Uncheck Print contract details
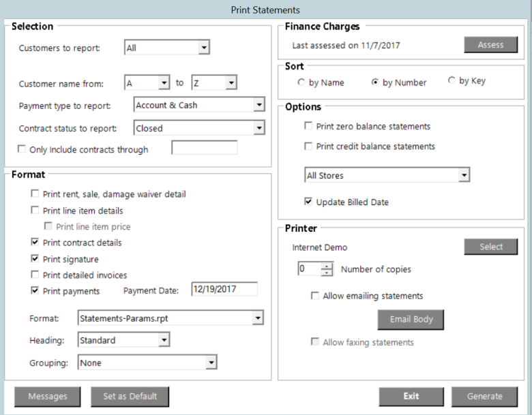This screenshot has height=415, width=532. [x=35, y=243]
